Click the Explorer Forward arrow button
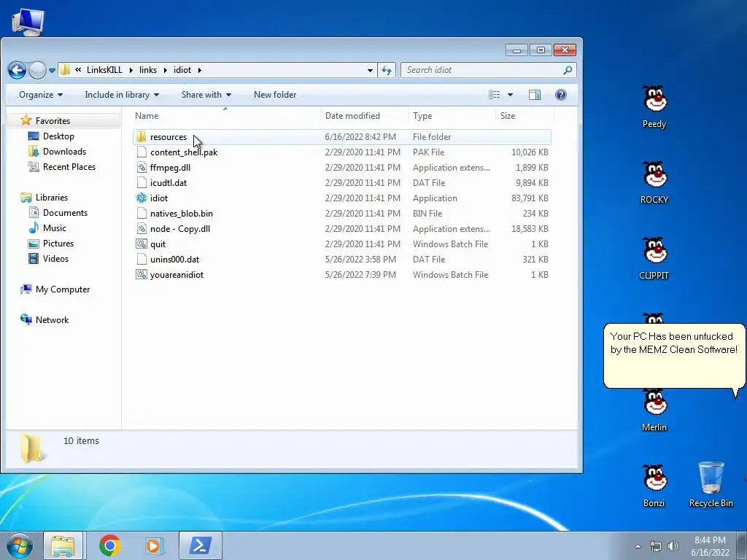The image size is (747, 560). coord(37,71)
